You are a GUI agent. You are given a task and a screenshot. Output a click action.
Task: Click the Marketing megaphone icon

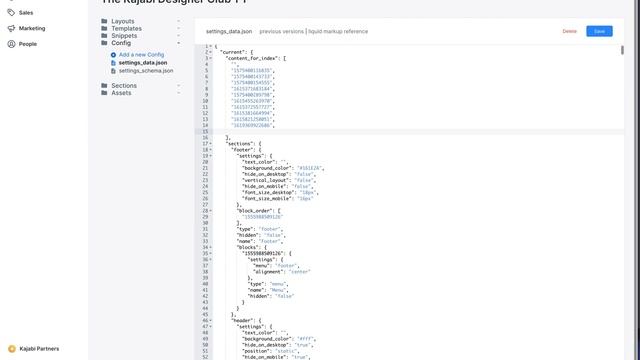click(x=11, y=28)
